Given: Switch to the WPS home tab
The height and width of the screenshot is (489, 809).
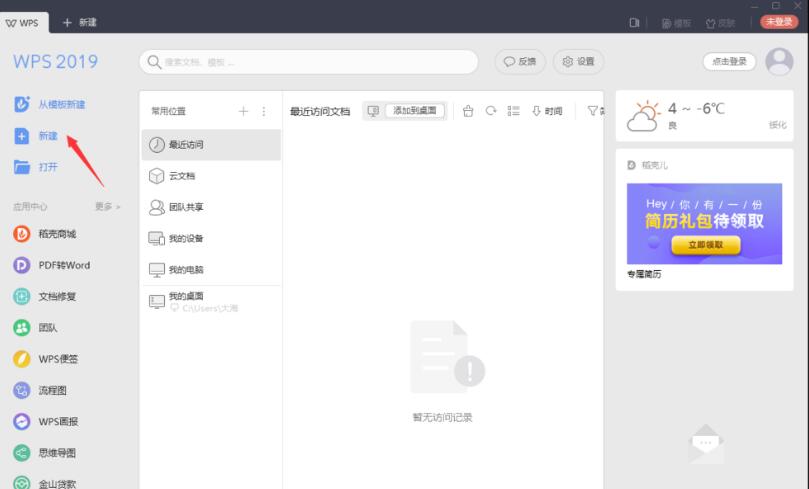Looking at the screenshot, I should click(x=22, y=23).
